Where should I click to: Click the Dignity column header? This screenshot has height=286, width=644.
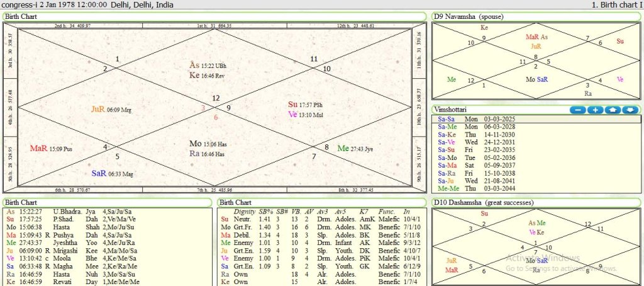click(244, 211)
